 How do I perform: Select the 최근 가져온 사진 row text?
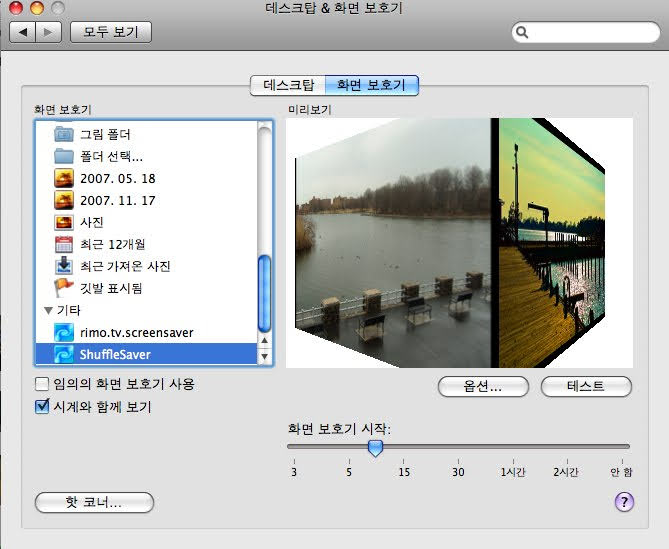(125, 266)
